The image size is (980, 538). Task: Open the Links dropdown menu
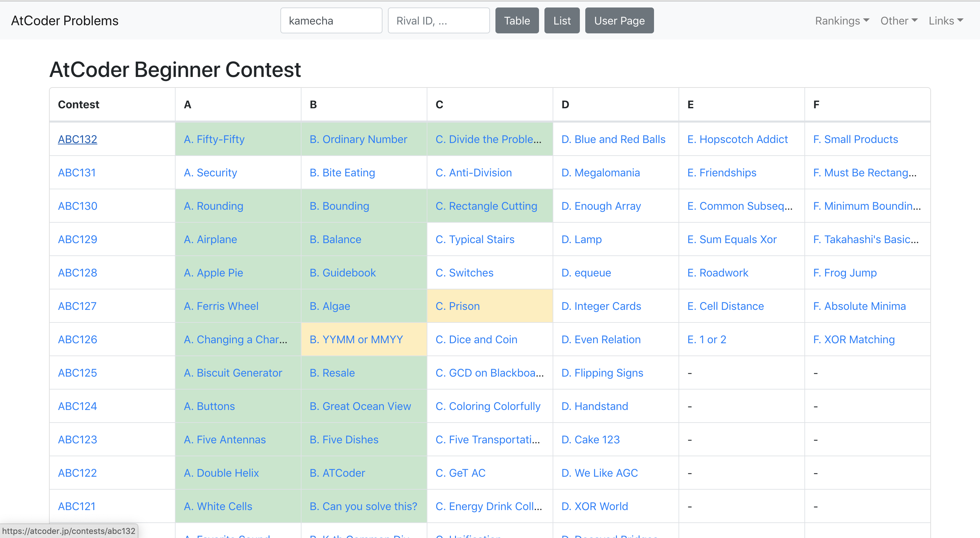click(x=945, y=20)
